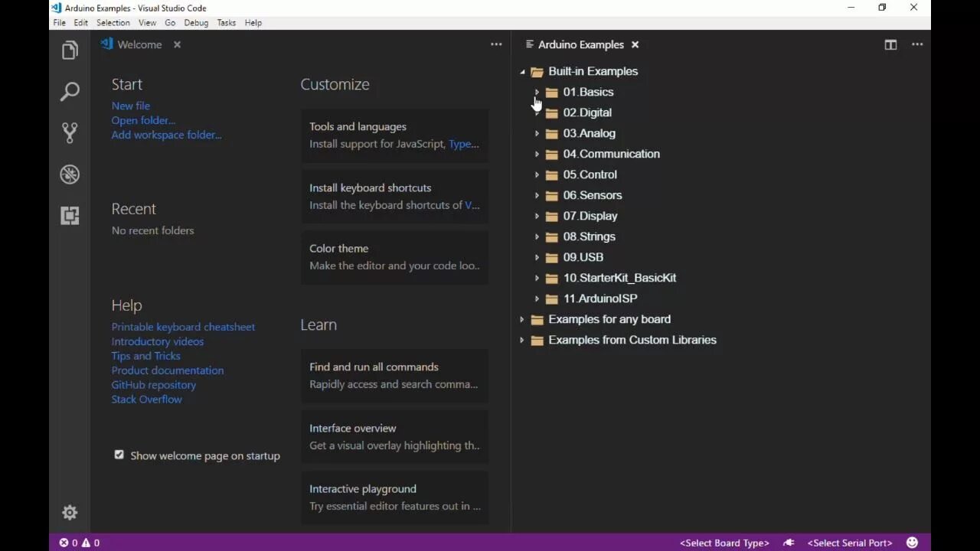Image resolution: width=980 pixels, height=551 pixels.
Task: Expand the 06.Sensors folder arrow
Action: [537, 195]
